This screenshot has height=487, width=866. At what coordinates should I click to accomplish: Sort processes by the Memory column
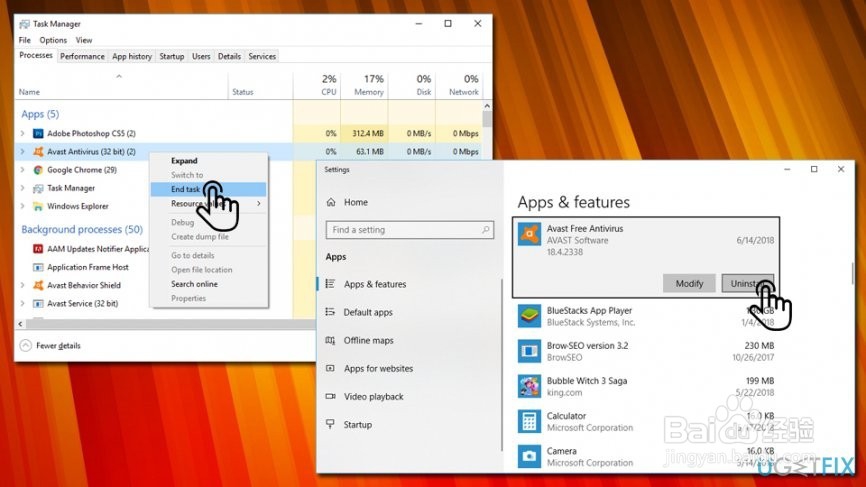point(364,85)
